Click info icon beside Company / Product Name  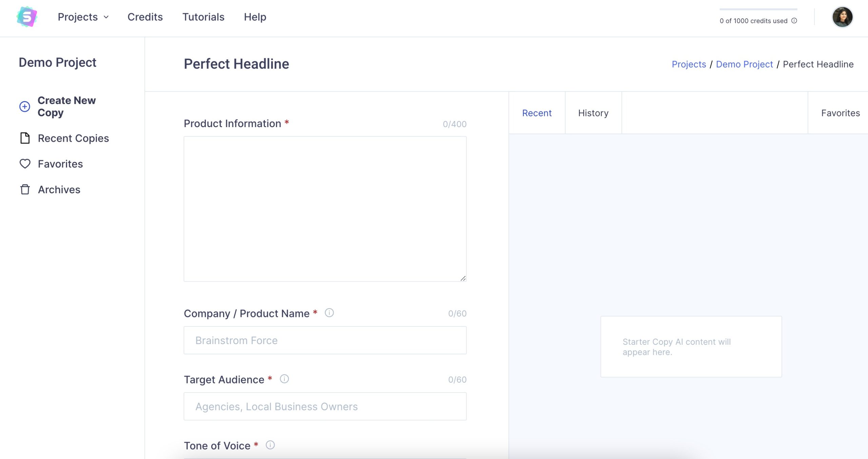point(329,313)
